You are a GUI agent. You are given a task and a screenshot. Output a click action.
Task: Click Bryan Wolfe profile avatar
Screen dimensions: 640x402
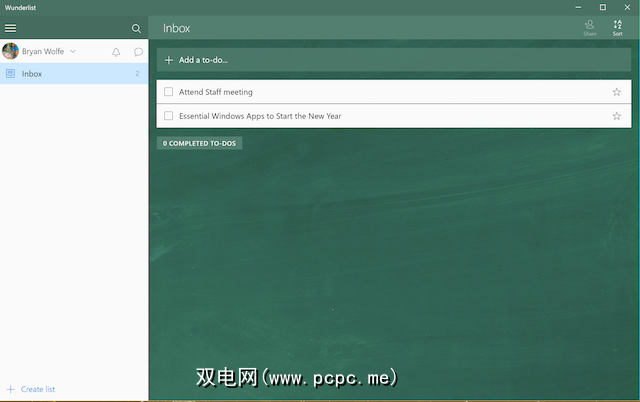[11, 51]
